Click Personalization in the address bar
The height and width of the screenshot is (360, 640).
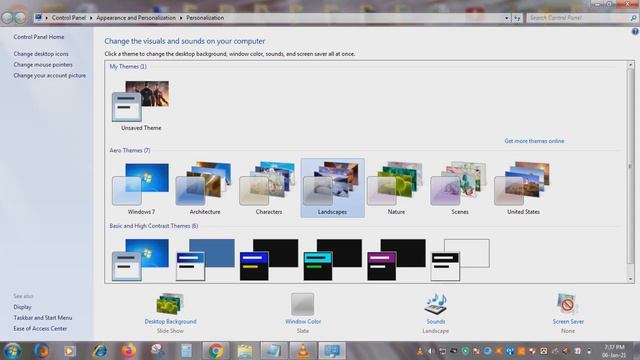[x=205, y=18]
